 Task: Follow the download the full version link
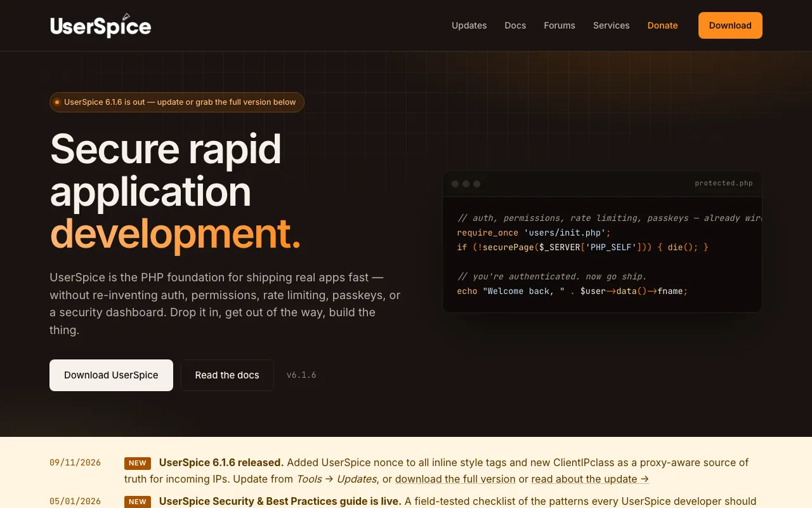455,479
